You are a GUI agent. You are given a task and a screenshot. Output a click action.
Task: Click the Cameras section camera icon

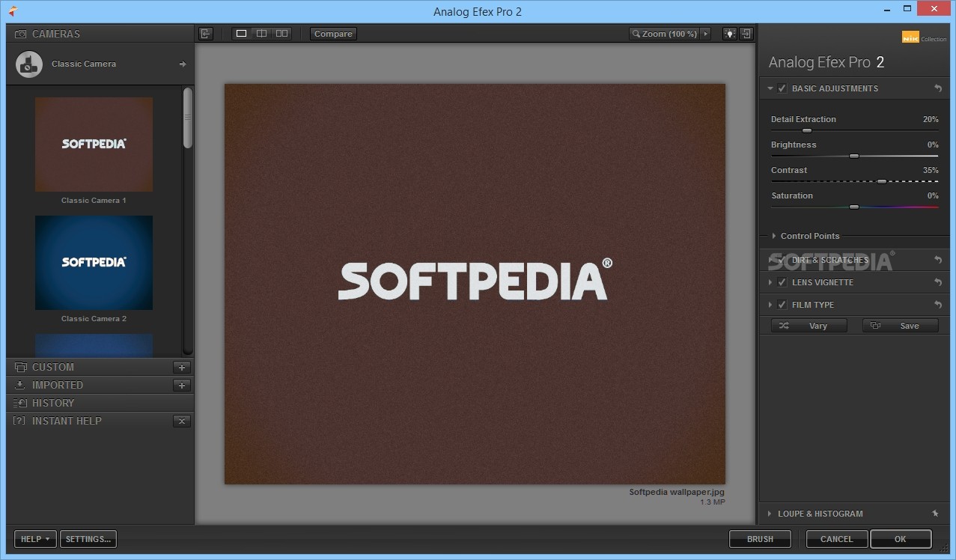[21, 34]
